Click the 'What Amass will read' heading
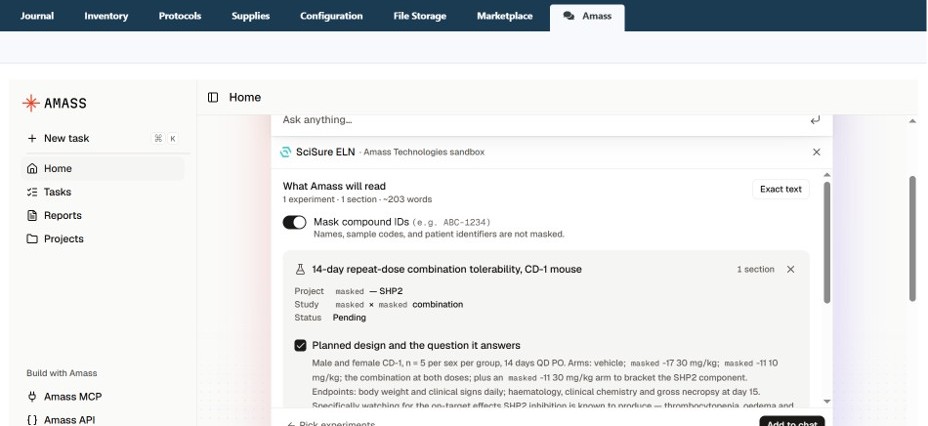 [x=334, y=186]
